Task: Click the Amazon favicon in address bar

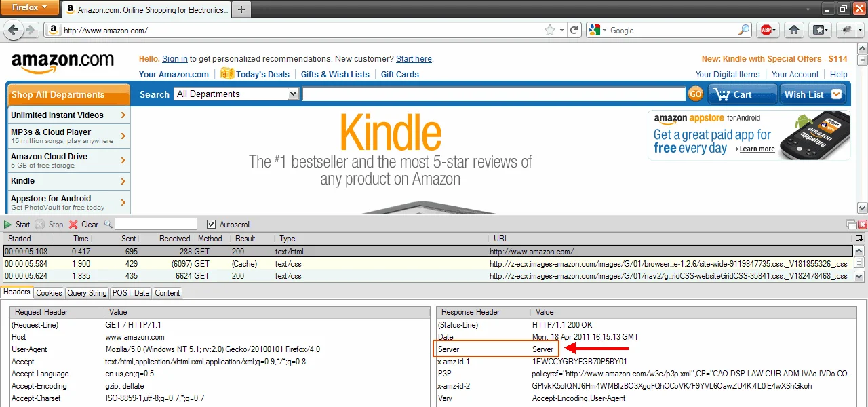Action: 54,31
